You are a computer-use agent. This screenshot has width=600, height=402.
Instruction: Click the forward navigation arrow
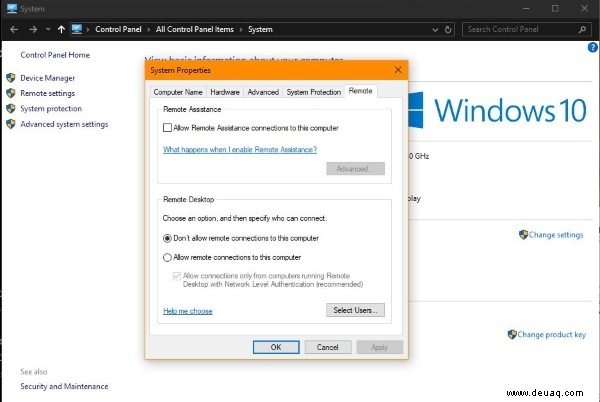pyautogui.click(x=33, y=29)
